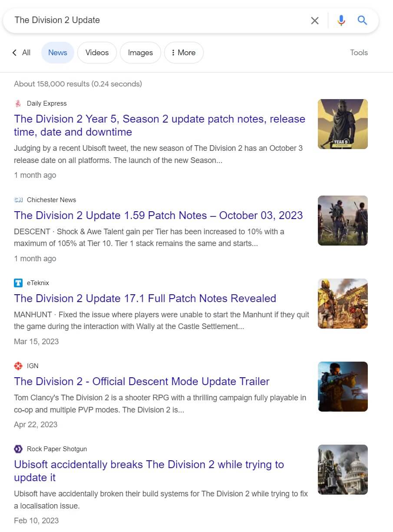The height and width of the screenshot is (532, 393).
Task: Click into the search text field
Action: [x=156, y=20]
